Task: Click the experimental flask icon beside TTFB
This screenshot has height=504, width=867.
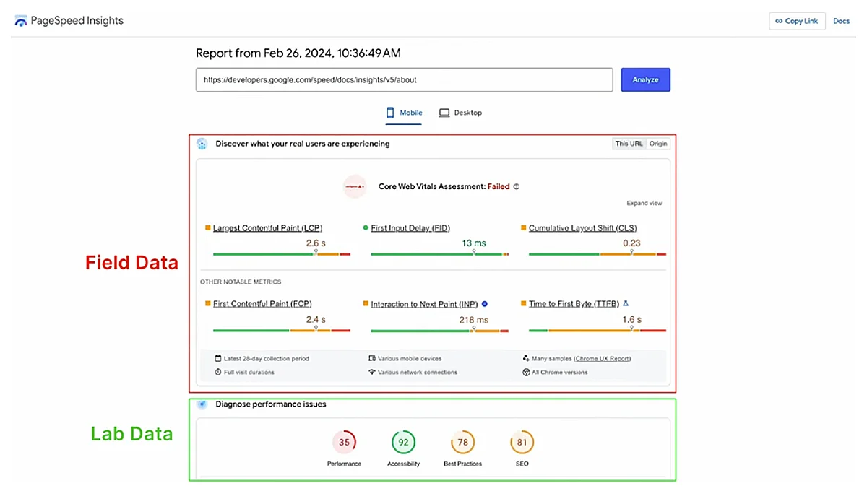Action: tap(626, 304)
